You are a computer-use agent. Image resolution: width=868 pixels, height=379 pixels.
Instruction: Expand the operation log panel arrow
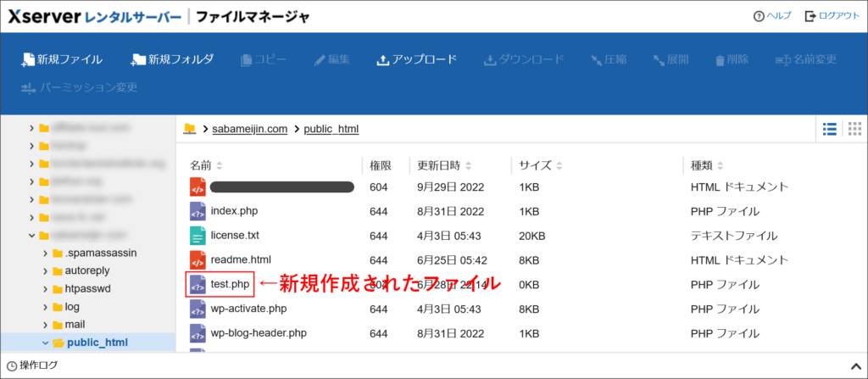[854, 365]
